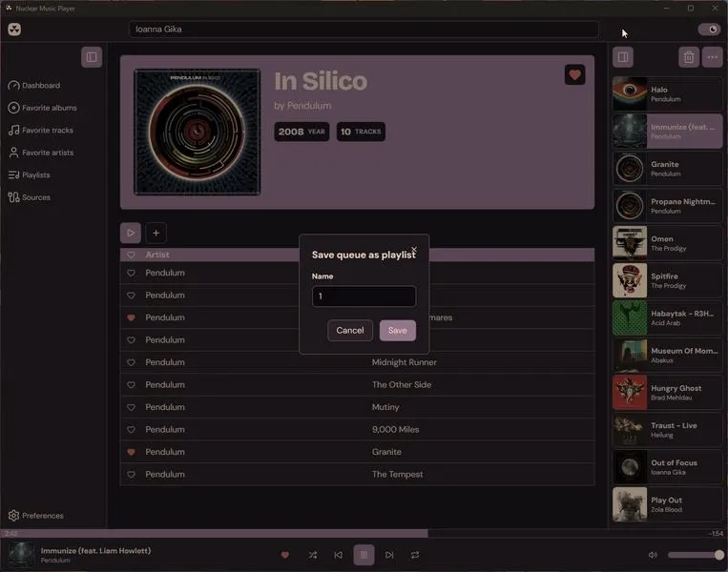Viewport: 728px width, 572px height.
Task: Select Traust - Live by Heilung
Action: [667, 430]
